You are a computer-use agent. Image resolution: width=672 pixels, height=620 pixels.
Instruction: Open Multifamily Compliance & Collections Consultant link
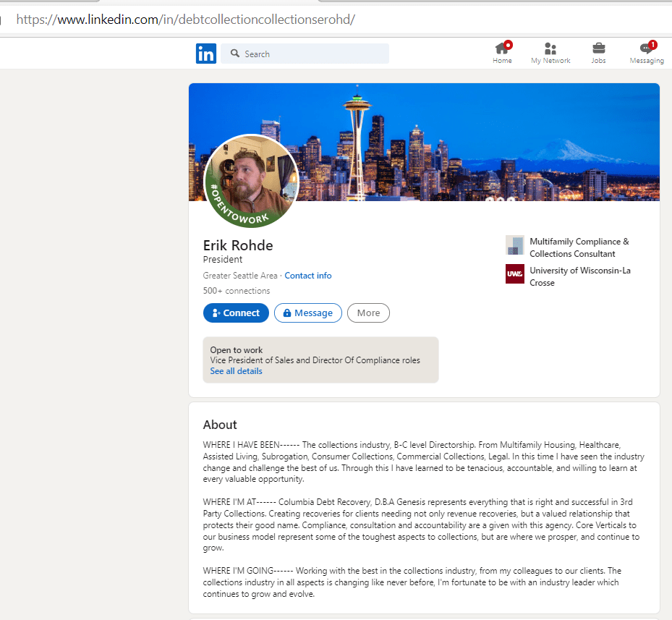[579, 247]
